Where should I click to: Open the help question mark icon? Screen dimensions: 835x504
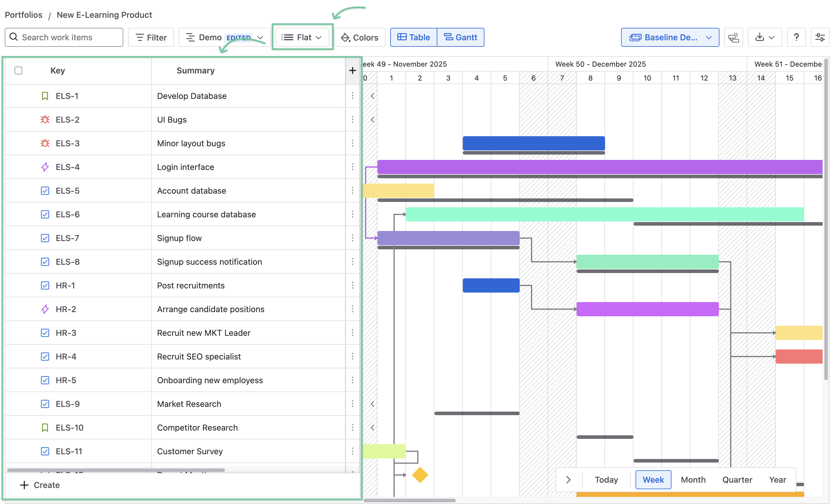(796, 37)
